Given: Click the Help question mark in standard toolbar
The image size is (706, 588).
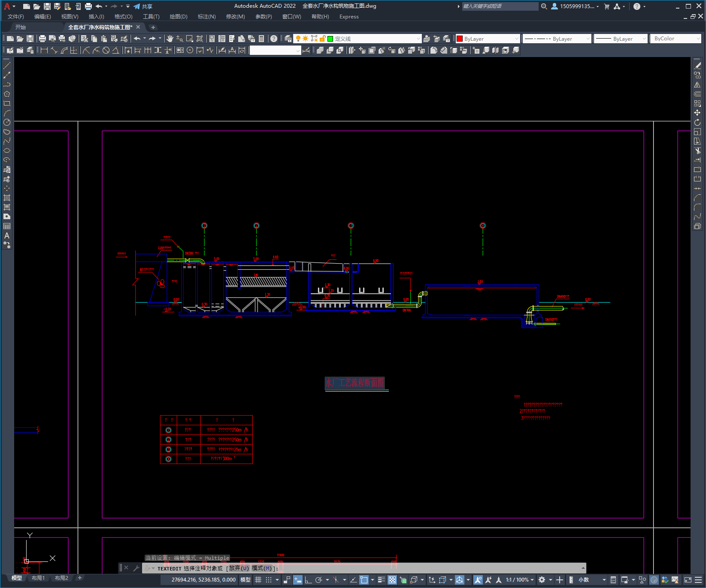Looking at the screenshot, I should pos(274,39).
